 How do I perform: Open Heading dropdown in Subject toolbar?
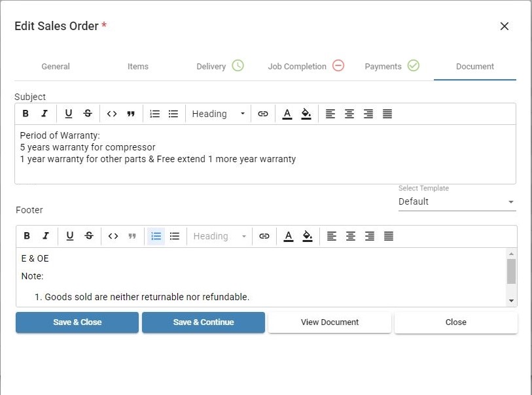click(x=218, y=114)
